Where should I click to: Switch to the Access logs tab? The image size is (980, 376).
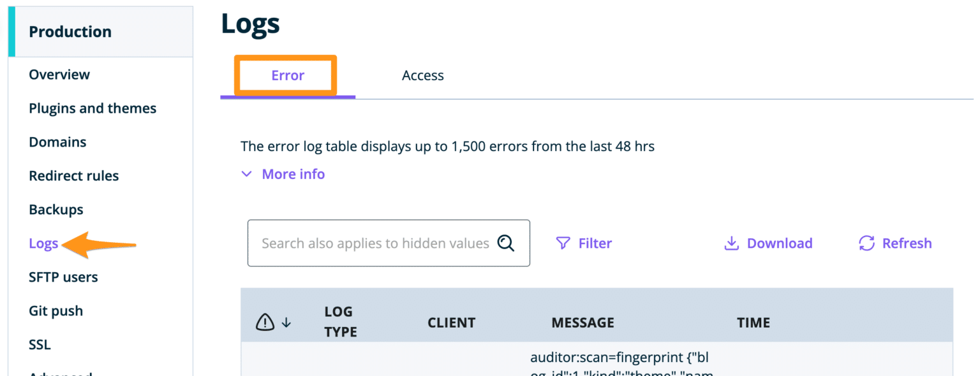[422, 75]
